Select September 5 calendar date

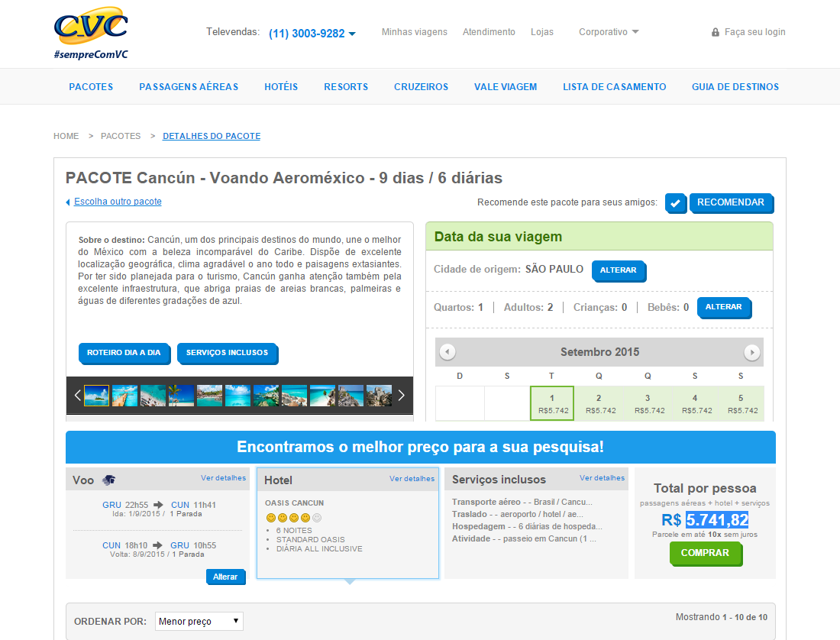click(741, 403)
